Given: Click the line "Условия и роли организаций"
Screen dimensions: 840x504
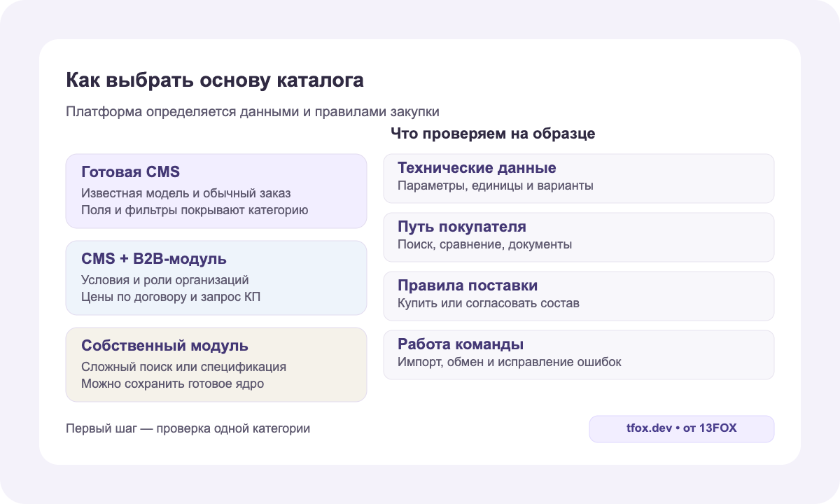Looking at the screenshot, I should point(165,280).
